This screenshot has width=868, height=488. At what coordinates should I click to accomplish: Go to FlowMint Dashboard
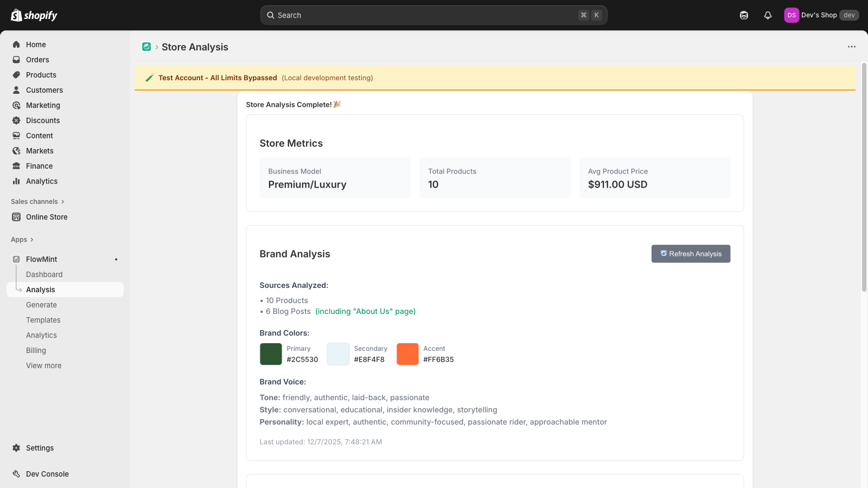coord(44,274)
